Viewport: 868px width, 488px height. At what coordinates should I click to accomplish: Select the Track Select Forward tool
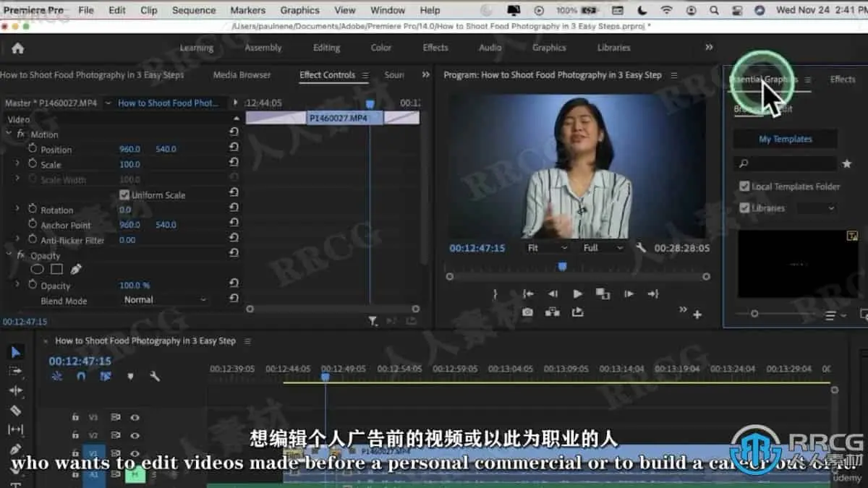tap(16, 372)
